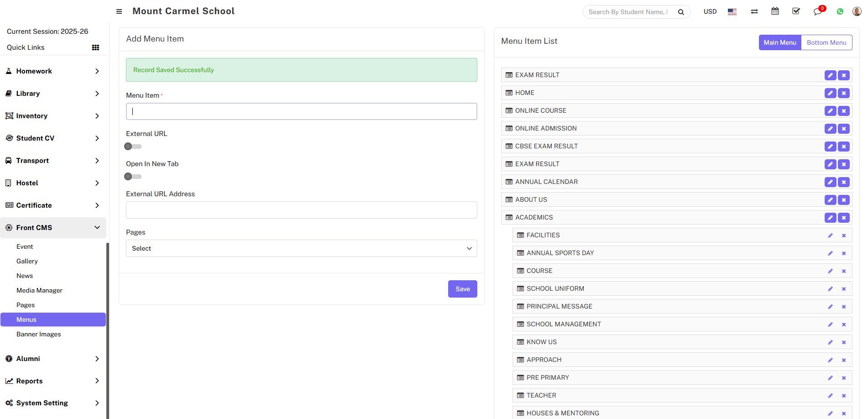Open the task checklist icon in header
The width and height of the screenshot is (868, 419).
[x=796, y=11]
